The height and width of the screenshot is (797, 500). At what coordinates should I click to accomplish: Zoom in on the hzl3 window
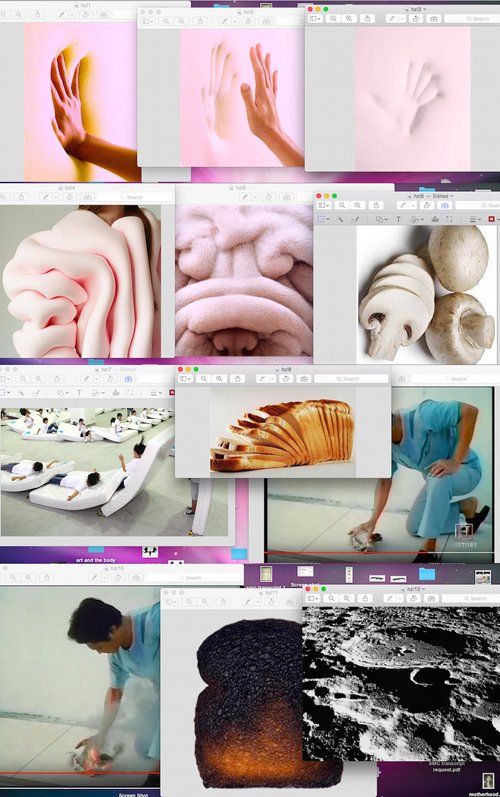click(349, 18)
